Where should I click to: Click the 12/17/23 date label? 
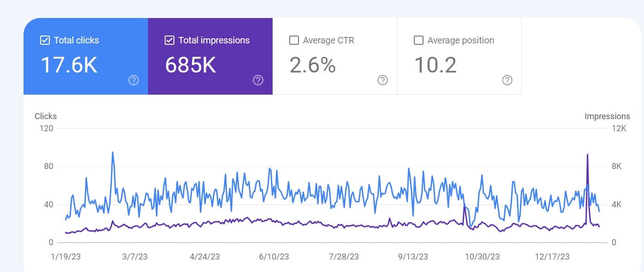tap(552, 257)
